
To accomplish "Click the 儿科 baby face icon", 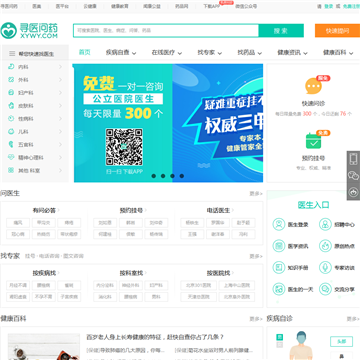I will 11,131.
